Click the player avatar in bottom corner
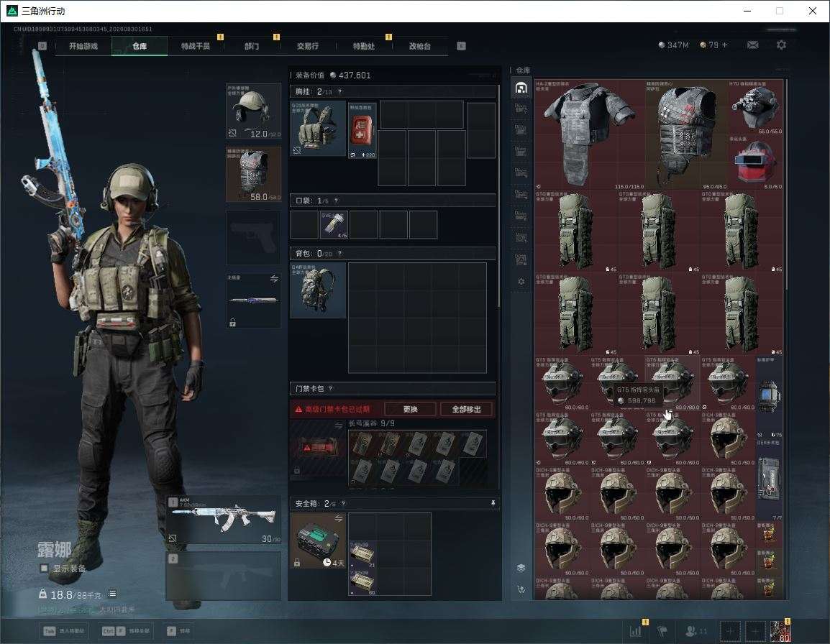This screenshot has width=830, height=644. click(780, 631)
